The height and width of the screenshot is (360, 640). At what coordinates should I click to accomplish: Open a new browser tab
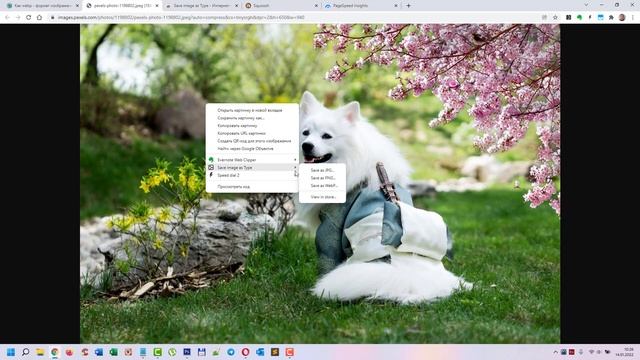tap(408, 6)
